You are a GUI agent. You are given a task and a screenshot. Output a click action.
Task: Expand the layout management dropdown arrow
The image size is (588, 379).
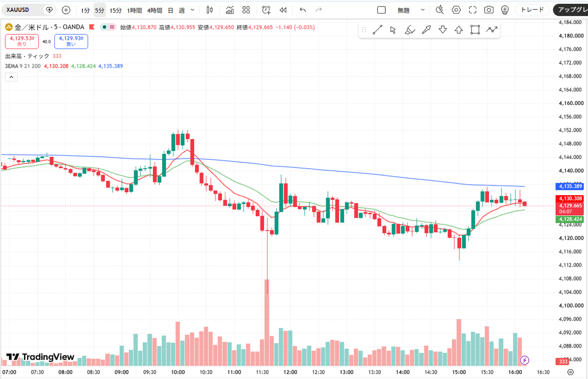pyautogui.click(x=423, y=10)
